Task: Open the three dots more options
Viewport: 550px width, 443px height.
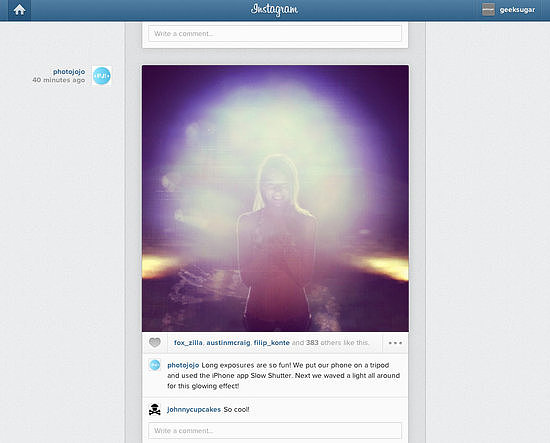Action: 395,343
